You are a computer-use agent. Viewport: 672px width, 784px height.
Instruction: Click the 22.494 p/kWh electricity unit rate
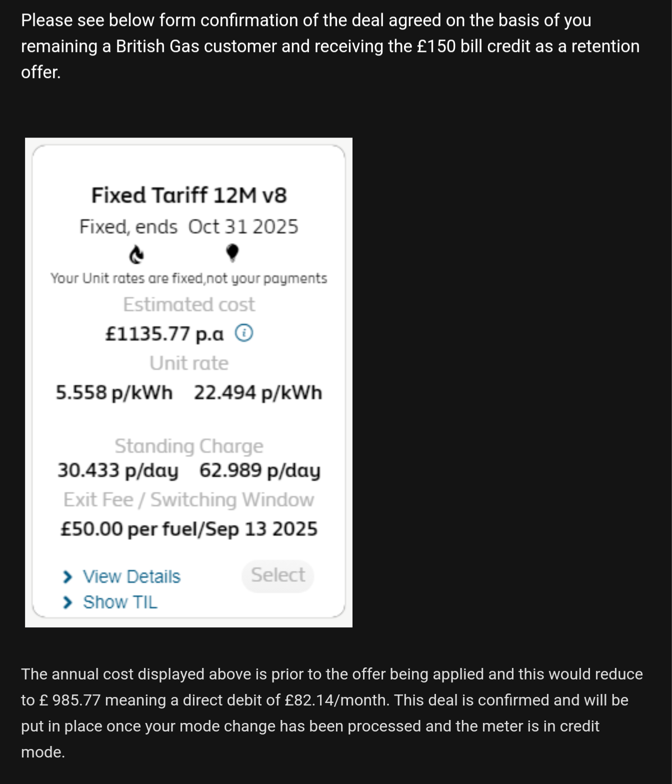(258, 393)
